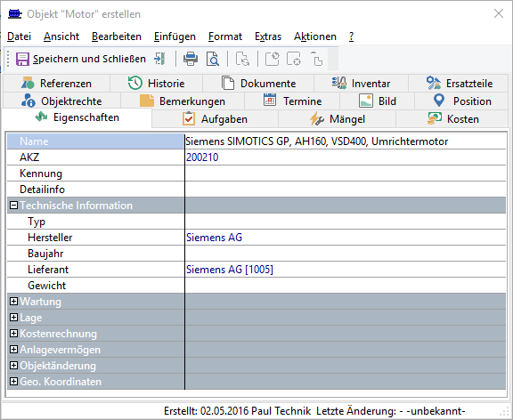
Task: Expand the Kostenrechnung section
Action: (x=13, y=334)
